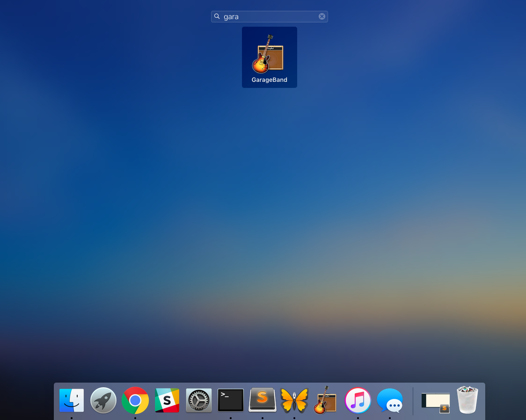Open Sublime Text from the Dock
This screenshot has height=420, width=526.
click(x=263, y=400)
